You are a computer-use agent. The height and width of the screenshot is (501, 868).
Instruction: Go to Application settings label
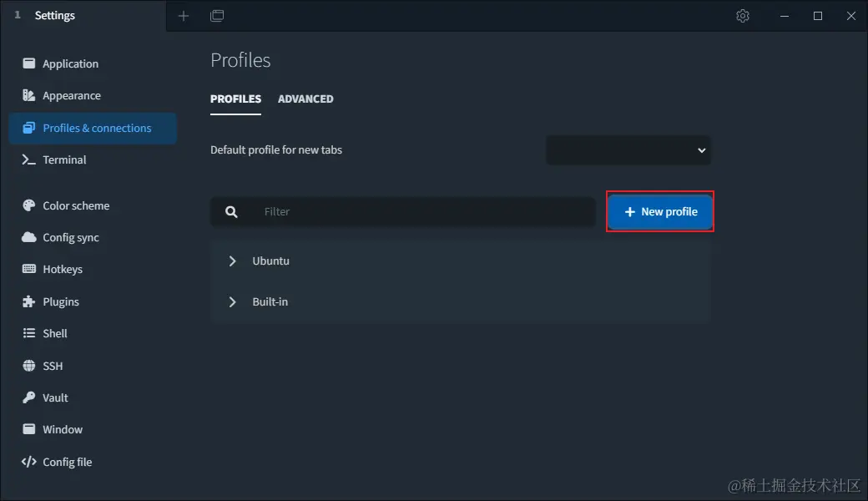click(x=71, y=63)
